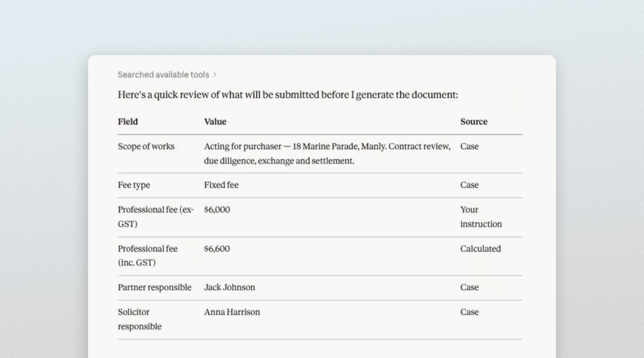Select the $6,000 fee value
Screen dimensions: 644x358
(x=217, y=210)
